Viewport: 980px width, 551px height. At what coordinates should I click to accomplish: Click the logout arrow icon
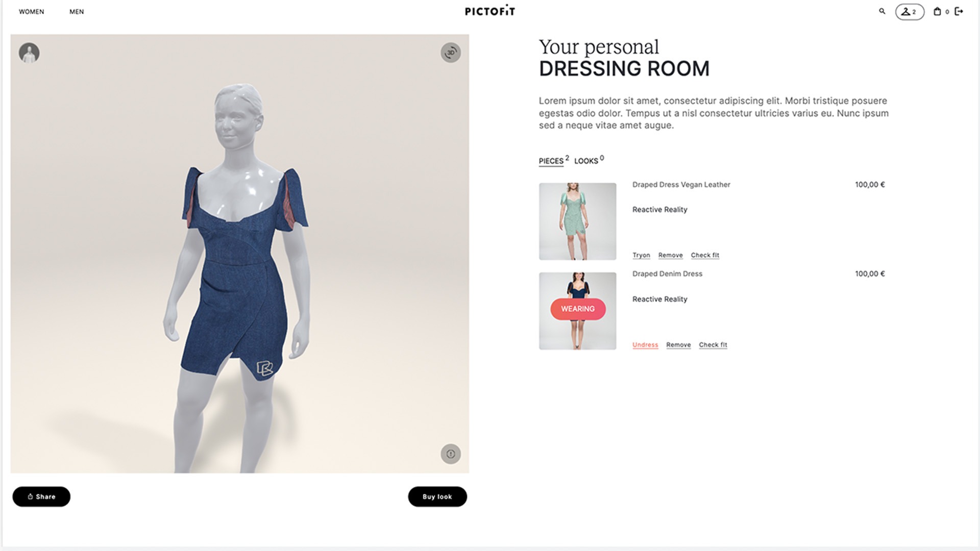pos(959,11)
